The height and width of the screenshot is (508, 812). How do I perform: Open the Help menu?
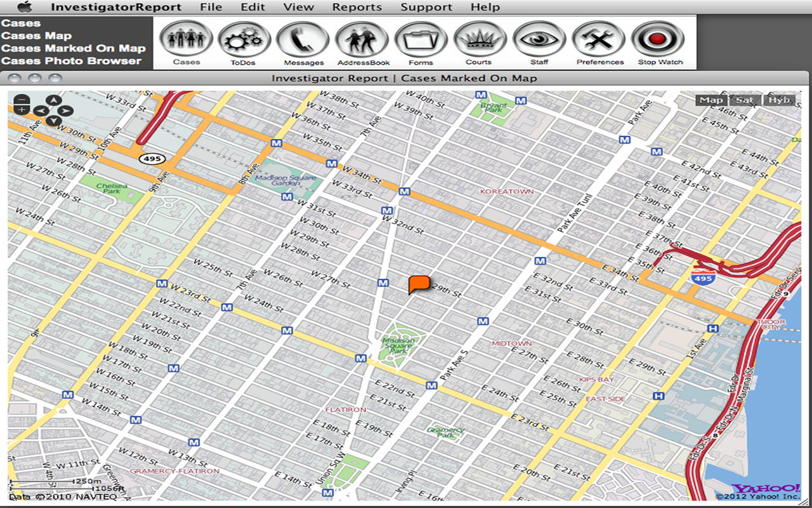(485, 7)
